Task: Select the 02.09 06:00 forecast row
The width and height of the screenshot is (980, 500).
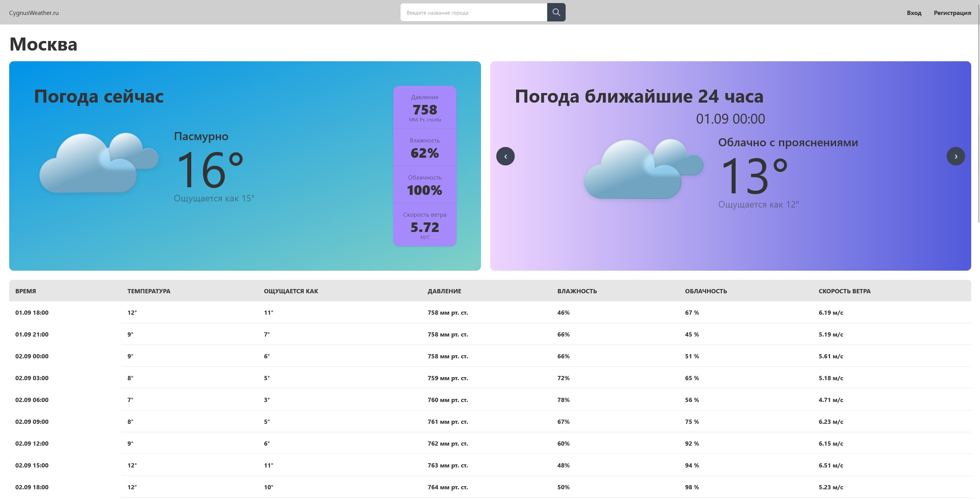Action: (490, 400)
